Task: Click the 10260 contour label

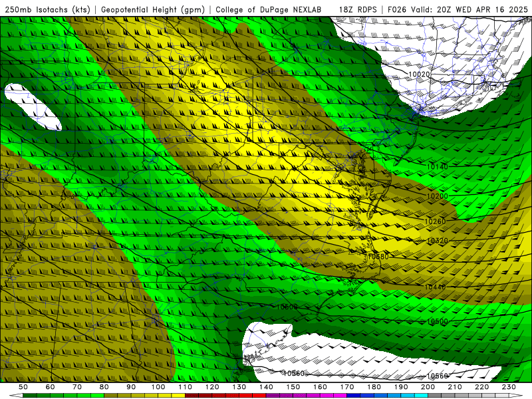Action: coord(435,221)
